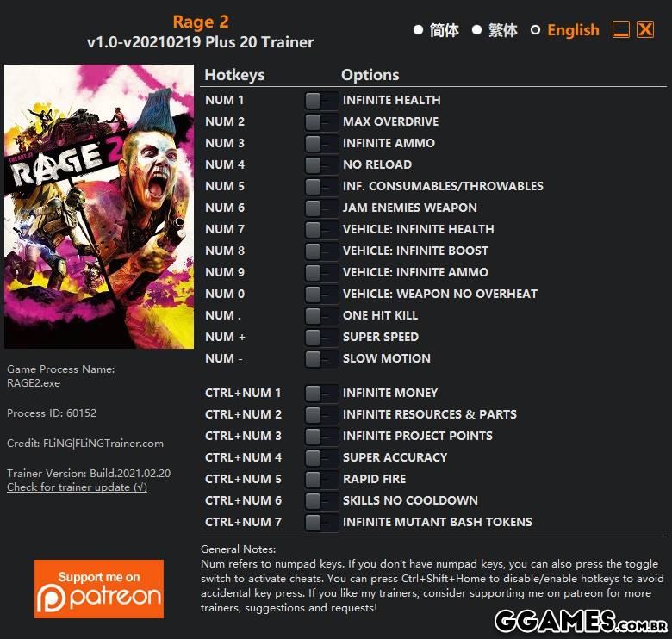Enable the Rapid Fire switch
Viewport: 672px width, 639px height.
(321, 479)
